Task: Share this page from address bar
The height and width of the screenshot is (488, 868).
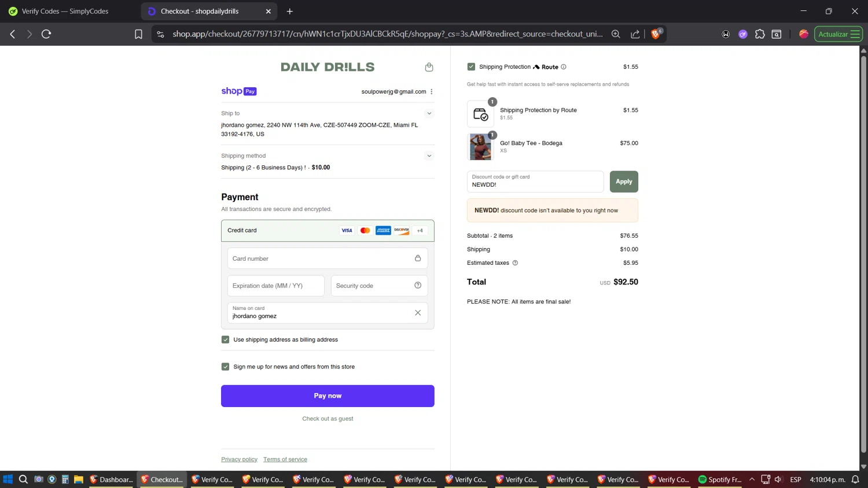Action: click(x=635, y=34)
